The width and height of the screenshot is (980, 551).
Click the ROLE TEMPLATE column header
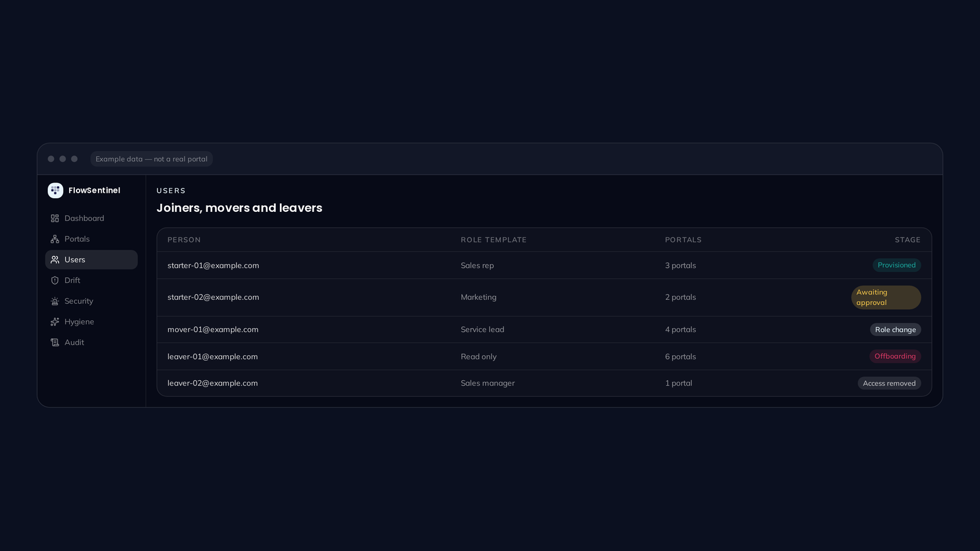click(x=494, y=240)
